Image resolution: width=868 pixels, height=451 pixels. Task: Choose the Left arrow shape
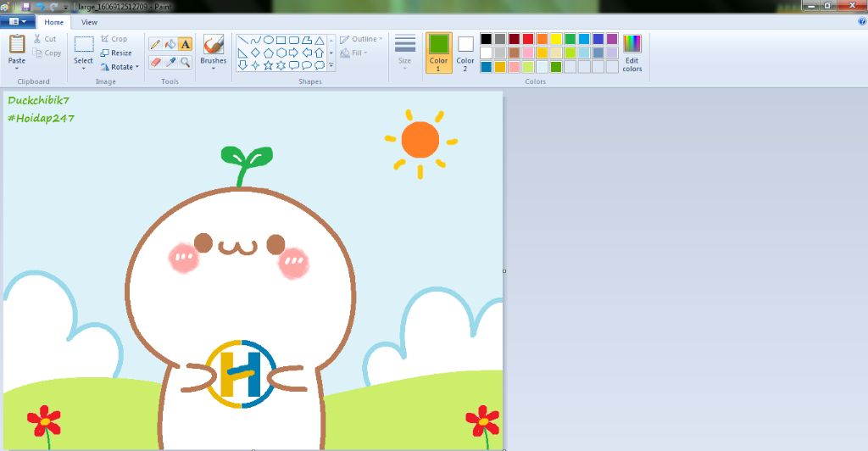point(306,53)
